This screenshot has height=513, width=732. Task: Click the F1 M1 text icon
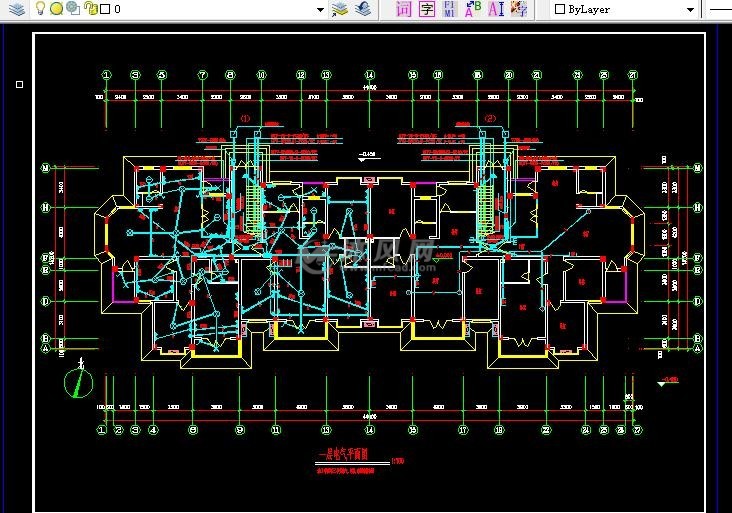[449, 9]
